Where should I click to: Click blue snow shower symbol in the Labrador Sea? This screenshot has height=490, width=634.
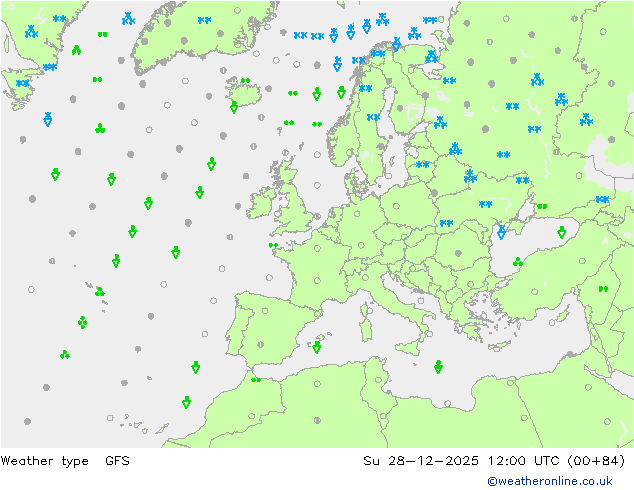pos(48,119)
